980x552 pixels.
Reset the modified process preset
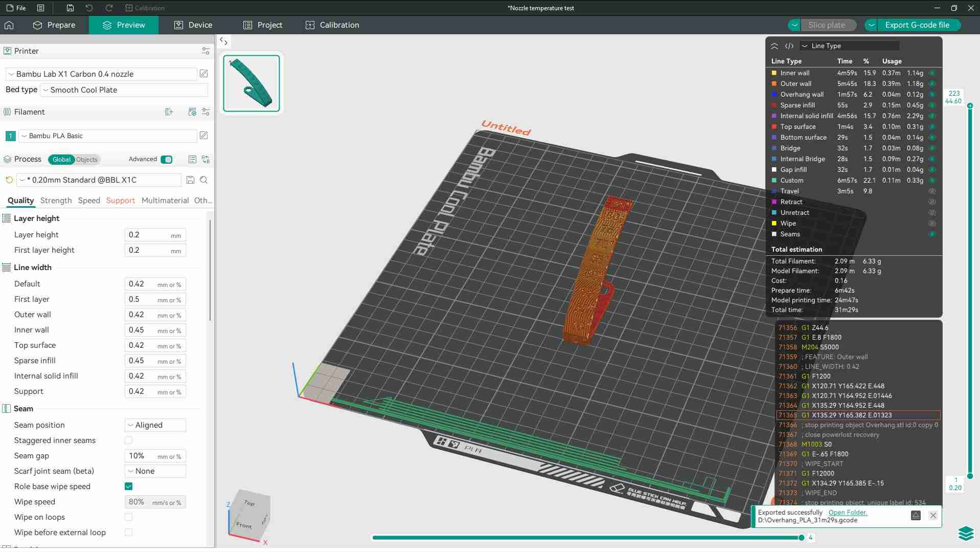pyautogui.click(x=9, y=180)
